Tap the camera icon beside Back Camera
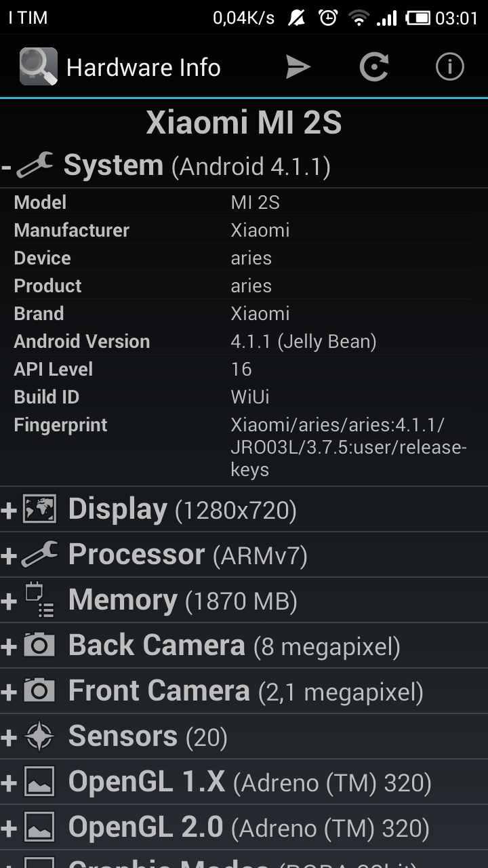 click(39, 645)
